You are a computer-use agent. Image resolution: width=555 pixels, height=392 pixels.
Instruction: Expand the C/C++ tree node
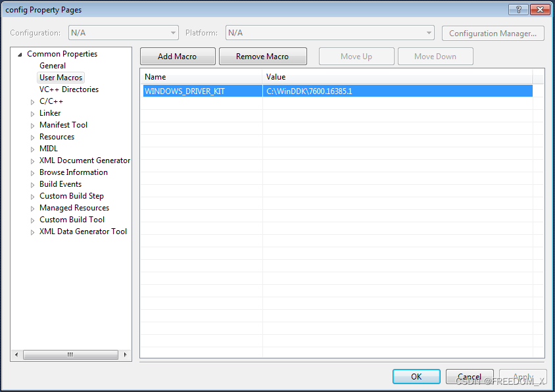(x=32, y=101)
